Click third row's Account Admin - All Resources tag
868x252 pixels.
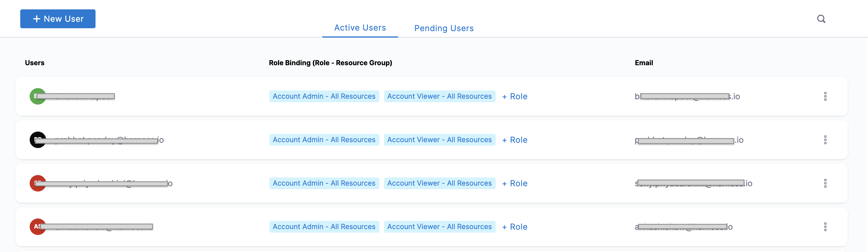(324, 183)
